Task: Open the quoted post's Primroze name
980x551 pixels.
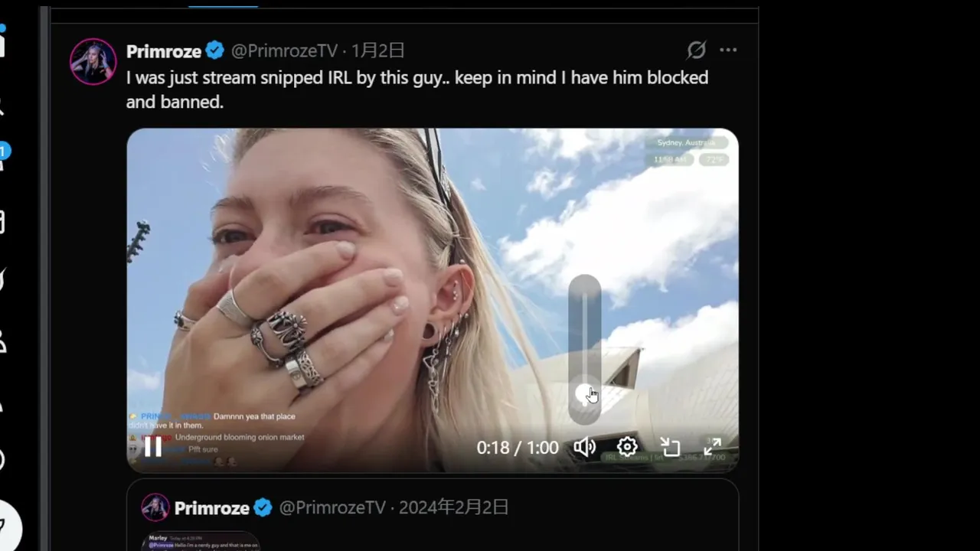Action: [x=212, y=508]
